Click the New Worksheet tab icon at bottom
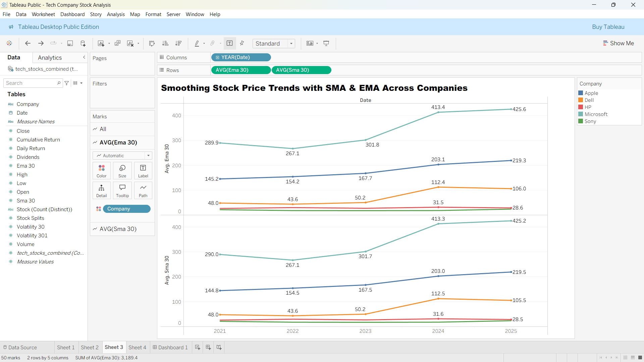Viewport: 644px width, 362px height. coord(198,347)
